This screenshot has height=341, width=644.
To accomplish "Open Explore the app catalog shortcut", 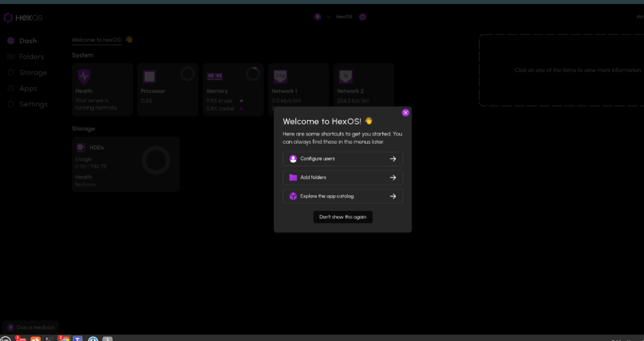I will (x=343, y=196).
